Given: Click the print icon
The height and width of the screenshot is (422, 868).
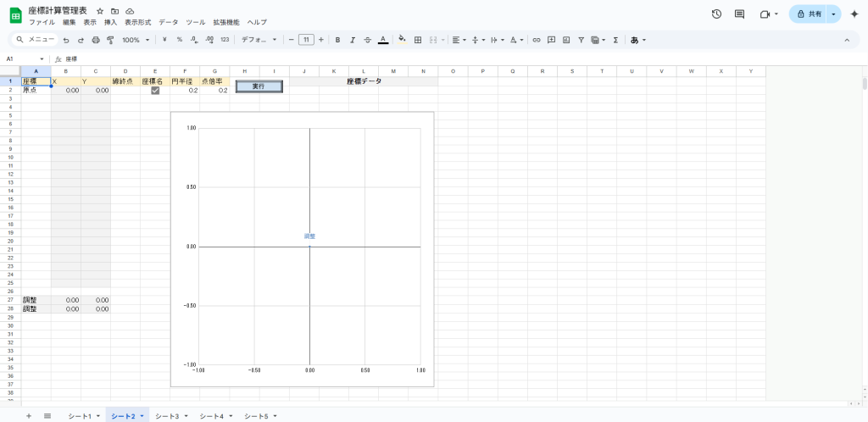Looking at the screenshot, I should [x=95, y=40].
